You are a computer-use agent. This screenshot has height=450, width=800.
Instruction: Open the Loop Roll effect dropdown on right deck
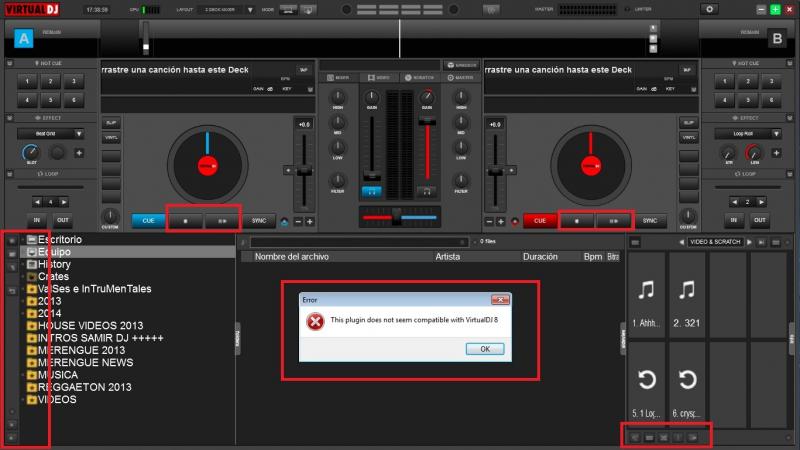(776, 134)
